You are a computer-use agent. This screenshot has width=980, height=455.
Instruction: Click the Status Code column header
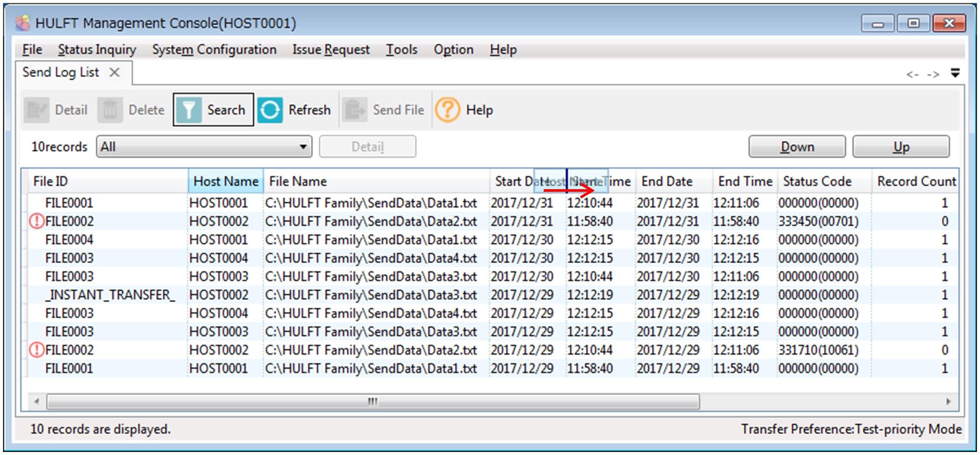[825, 181]
